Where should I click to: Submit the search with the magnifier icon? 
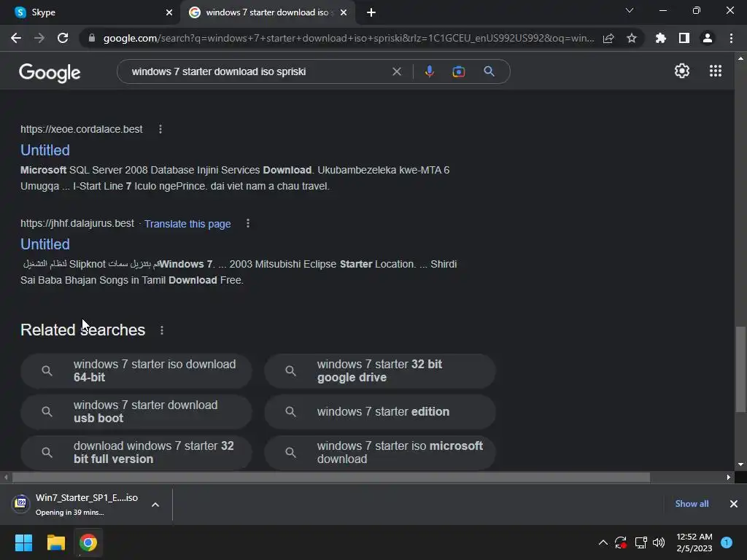pos(489,71)
